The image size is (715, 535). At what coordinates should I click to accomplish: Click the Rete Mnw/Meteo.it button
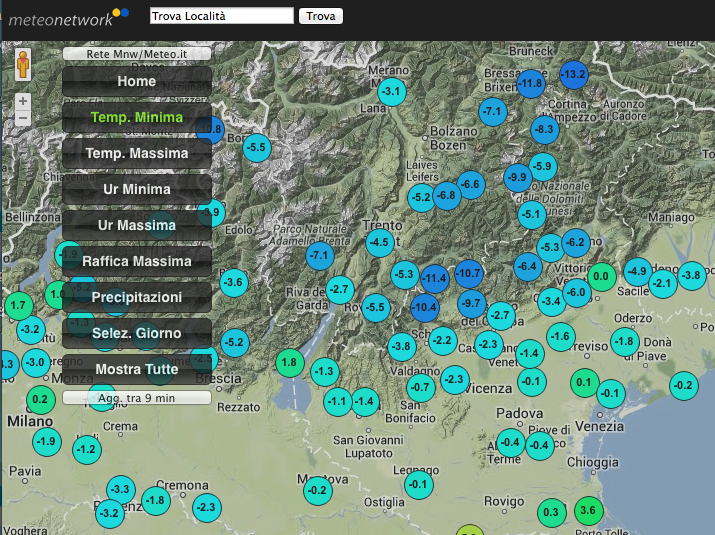click(x=137, y=54)
